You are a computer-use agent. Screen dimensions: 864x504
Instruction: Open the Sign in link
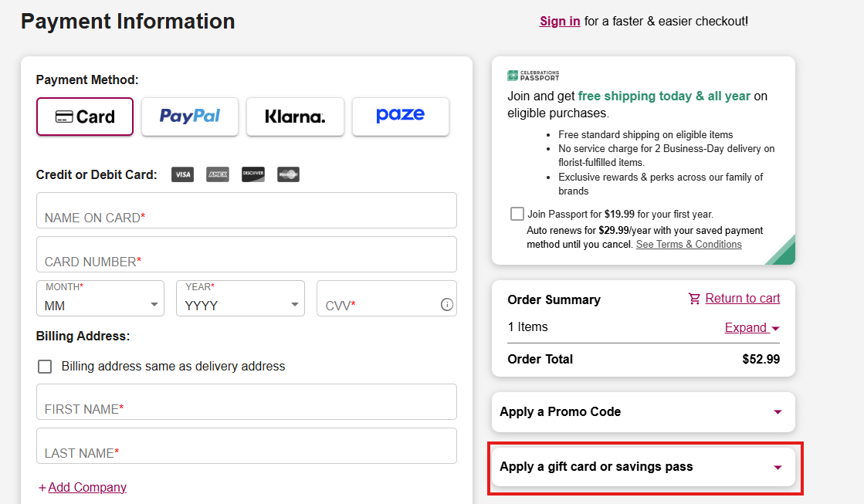coord(560,22)
